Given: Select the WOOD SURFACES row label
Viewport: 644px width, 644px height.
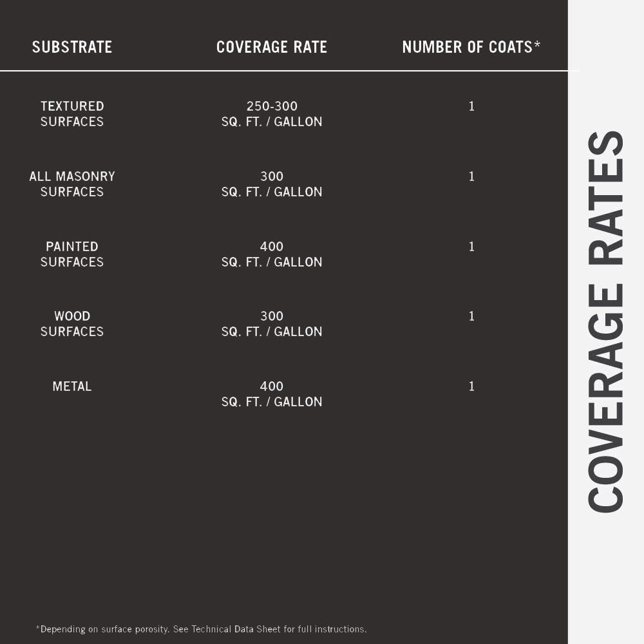Looking at the screenshot, I should pyautogui.click(x=72, y=324).
